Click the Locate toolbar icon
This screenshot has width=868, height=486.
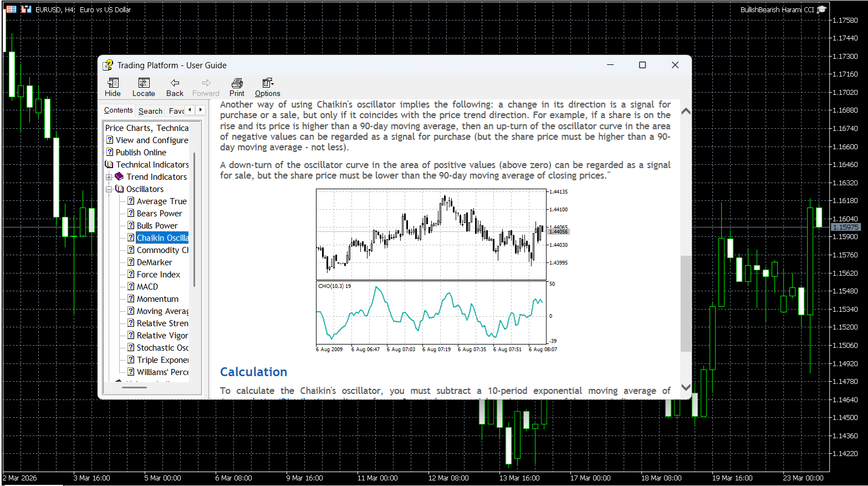144,87
